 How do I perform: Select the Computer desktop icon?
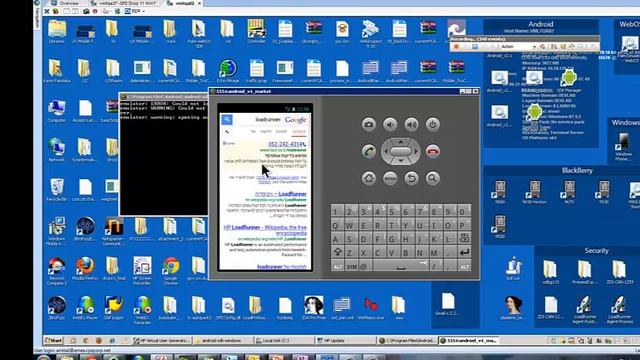coord(56,111)
